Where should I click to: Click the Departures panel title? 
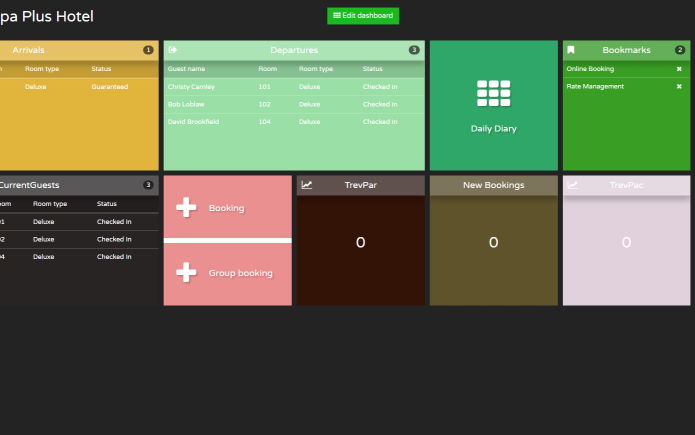coord(294,50)
